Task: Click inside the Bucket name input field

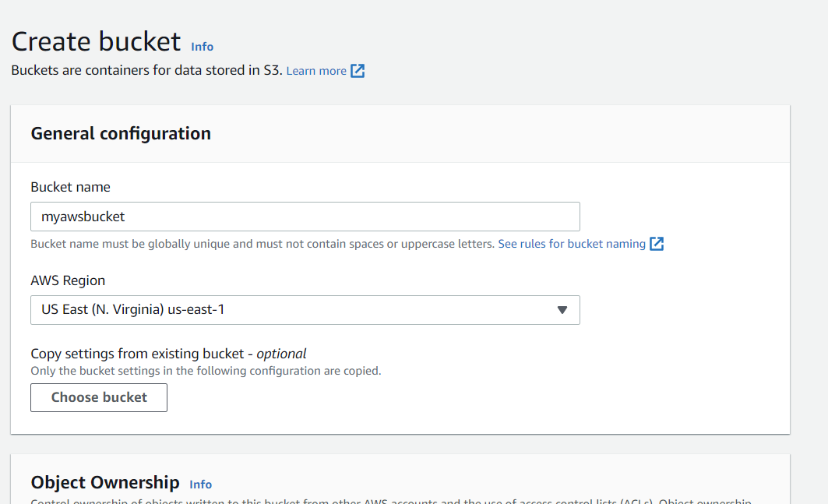Action: coord(305,216)
